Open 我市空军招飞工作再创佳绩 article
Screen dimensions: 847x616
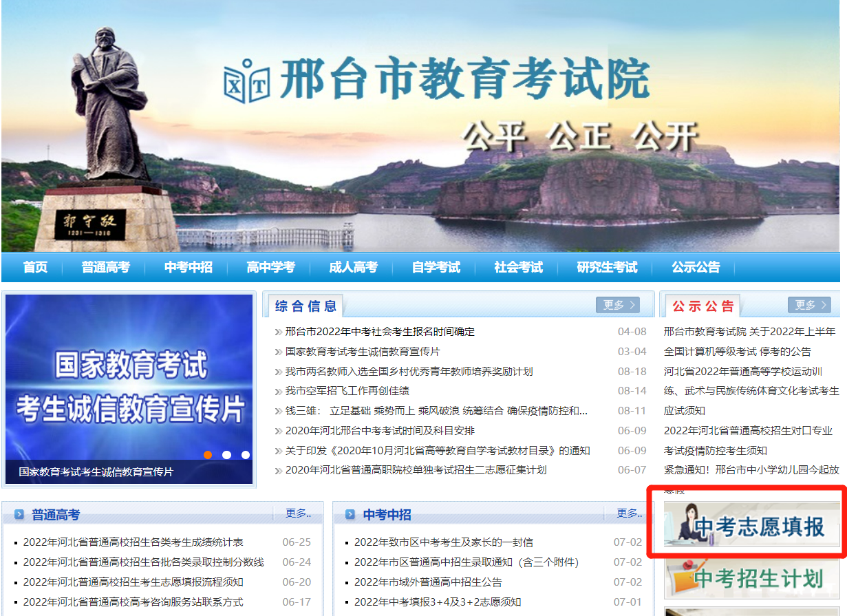tap(347, 391)
